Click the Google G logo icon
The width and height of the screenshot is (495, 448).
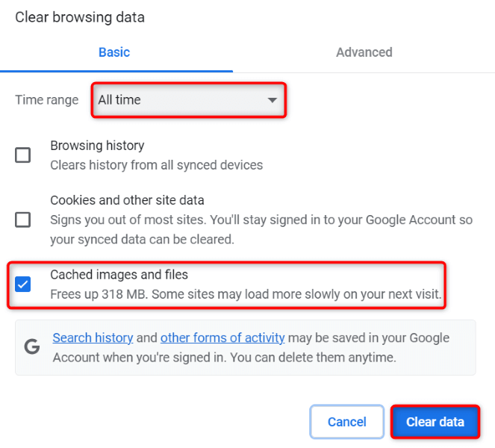coord(32,347)
